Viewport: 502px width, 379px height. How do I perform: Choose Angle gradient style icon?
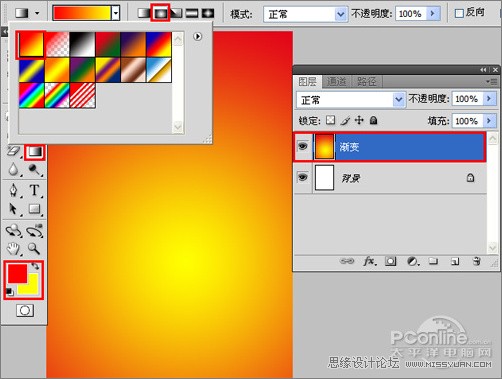click(x=176, y=13)
